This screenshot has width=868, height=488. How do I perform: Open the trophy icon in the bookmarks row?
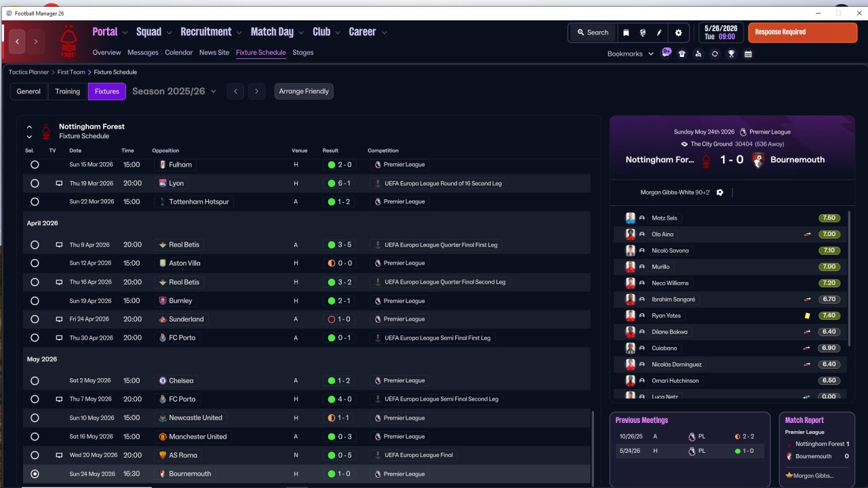pyautogui.click(x=731, y=54)
